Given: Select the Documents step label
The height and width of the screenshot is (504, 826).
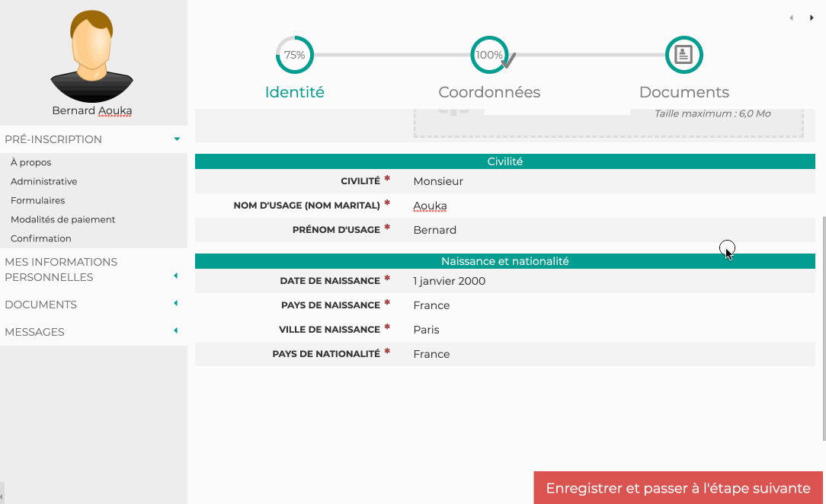Looking at the screenshot, I should [x=684, y=92].
